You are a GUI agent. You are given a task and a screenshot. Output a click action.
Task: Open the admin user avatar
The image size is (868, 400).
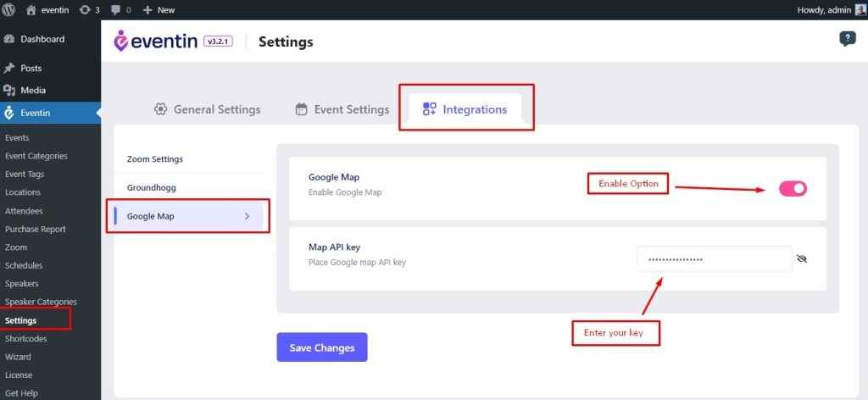coord(860,10)
